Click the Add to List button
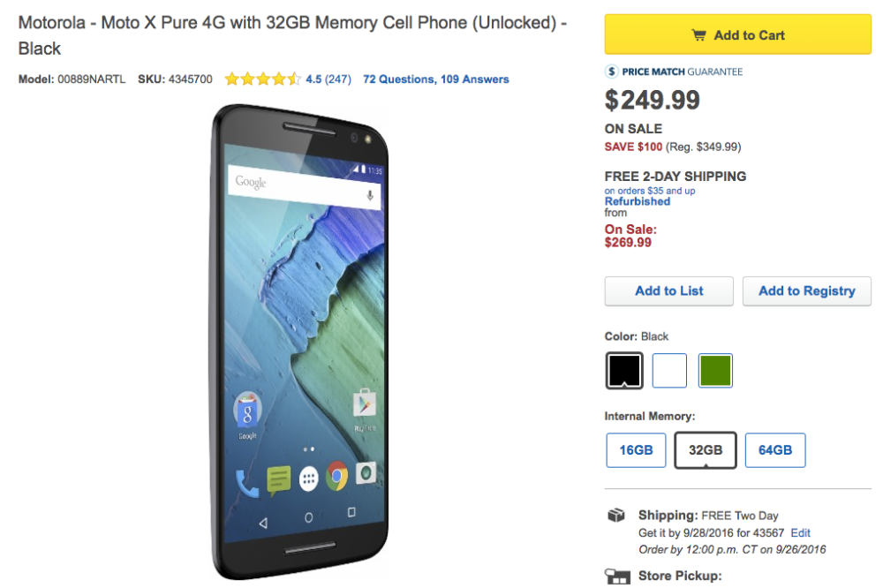This screenshot has width=883, height=588. point(669,290)
